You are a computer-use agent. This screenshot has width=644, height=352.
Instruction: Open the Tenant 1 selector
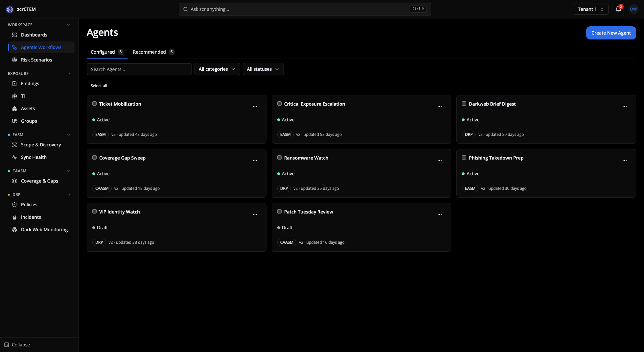591,9
